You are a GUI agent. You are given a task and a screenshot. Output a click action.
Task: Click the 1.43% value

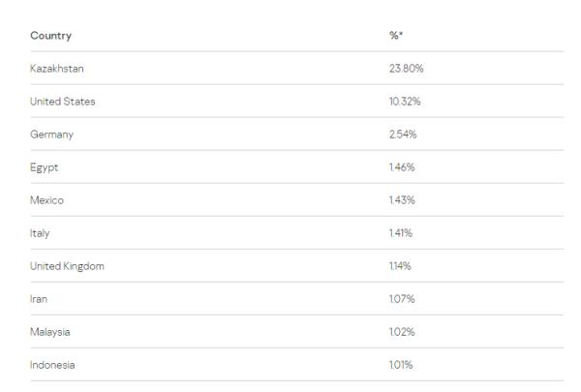click(x=402, y=200)
